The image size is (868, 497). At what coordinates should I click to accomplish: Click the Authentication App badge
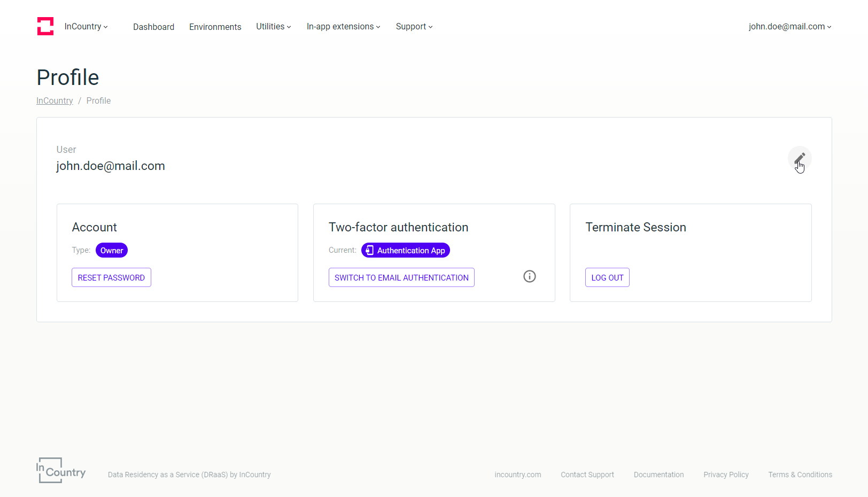[406, 250]
